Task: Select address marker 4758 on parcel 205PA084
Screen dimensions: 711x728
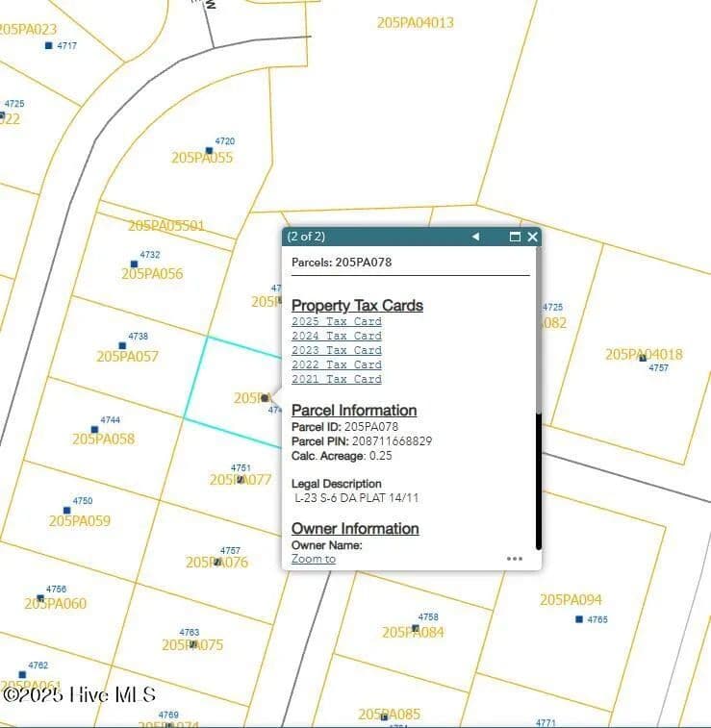Action: point(416,628)
